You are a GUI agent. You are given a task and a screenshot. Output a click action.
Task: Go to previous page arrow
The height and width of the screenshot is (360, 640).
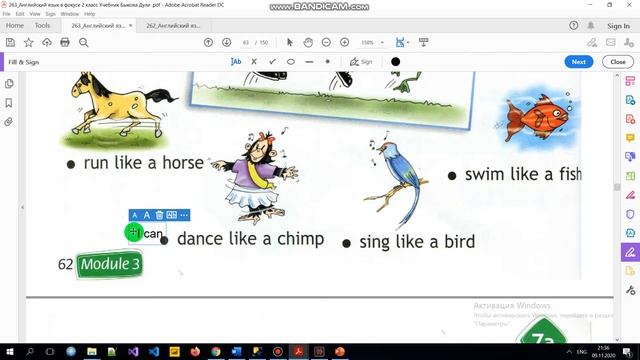pyautogui.click(x=208, y=42)
